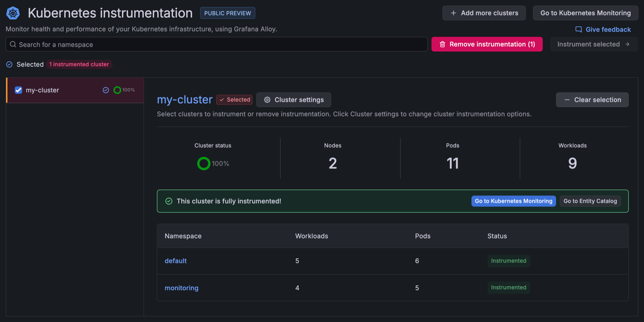Click the red Selected tag beside my-cluster
Screen dimensions: 644x322
click(x=234, y=100)
